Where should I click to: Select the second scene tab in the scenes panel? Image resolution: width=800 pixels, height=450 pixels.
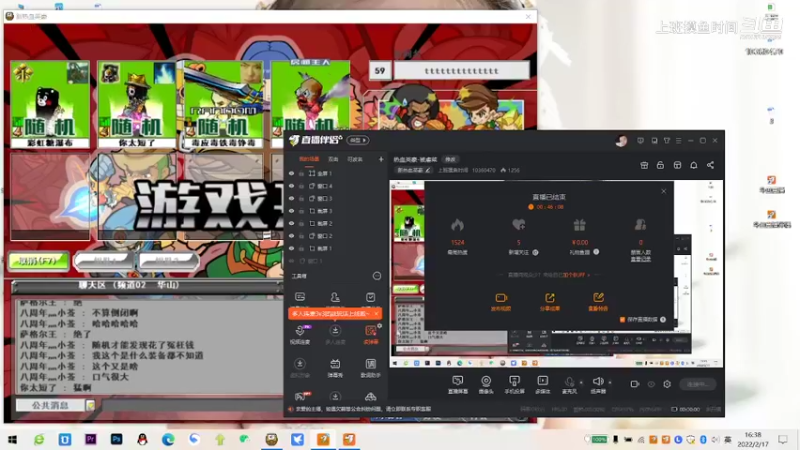(x=333, y=159)
